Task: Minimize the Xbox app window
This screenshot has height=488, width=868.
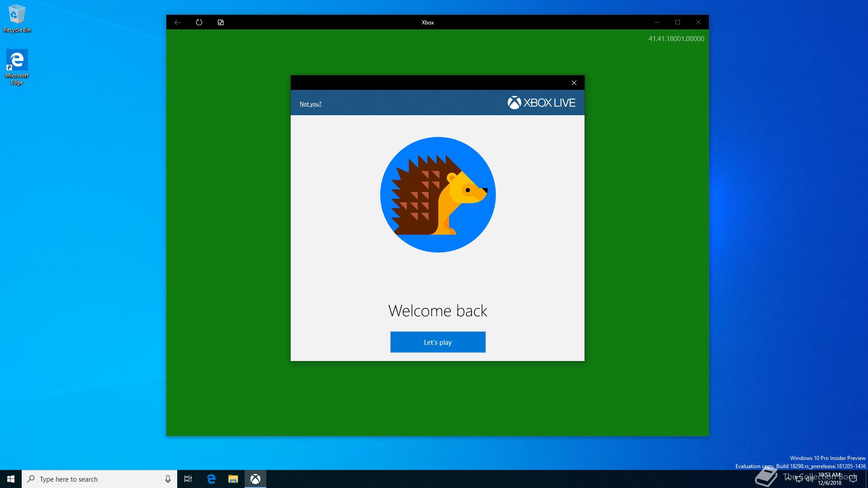Action: [x=657, y=22]
